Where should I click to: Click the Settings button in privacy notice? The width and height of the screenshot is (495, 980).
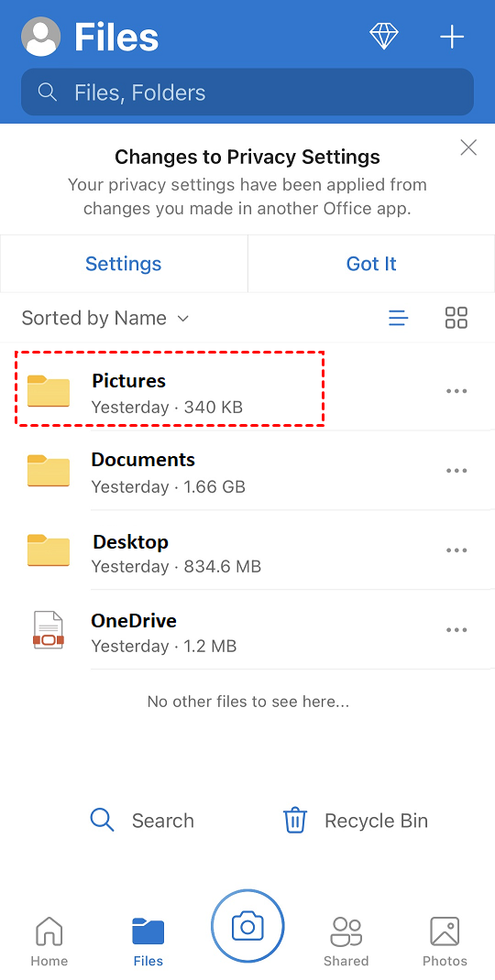[124, 264]
